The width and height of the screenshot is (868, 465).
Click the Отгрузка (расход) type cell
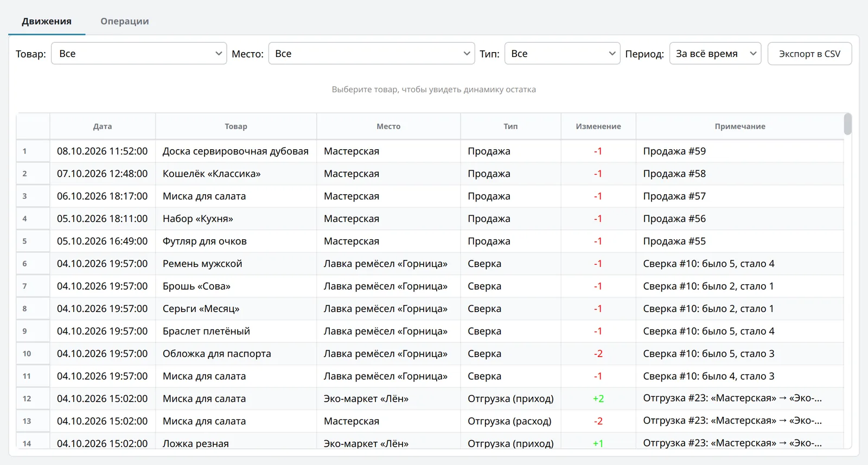[510, 422]
